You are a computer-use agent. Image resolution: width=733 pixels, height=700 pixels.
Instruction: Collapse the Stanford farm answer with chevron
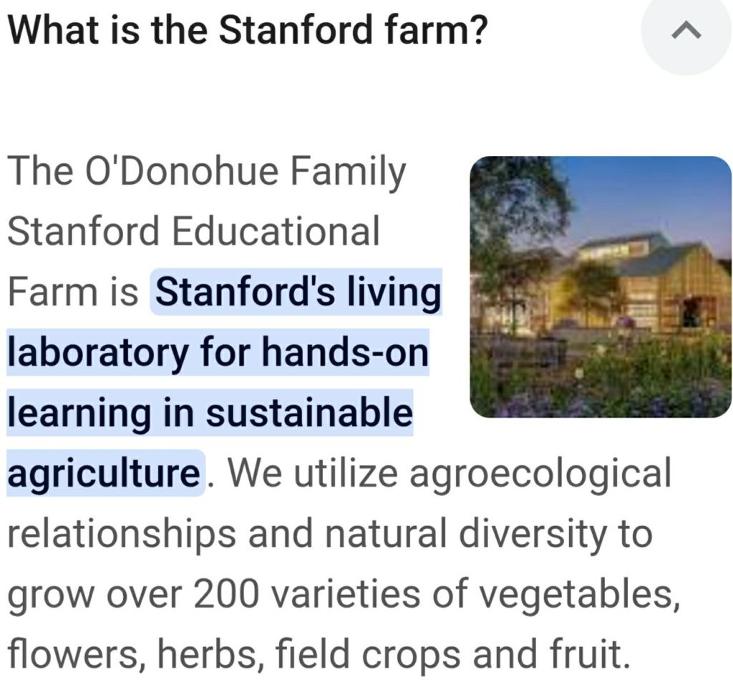click(x=686, y=31)
